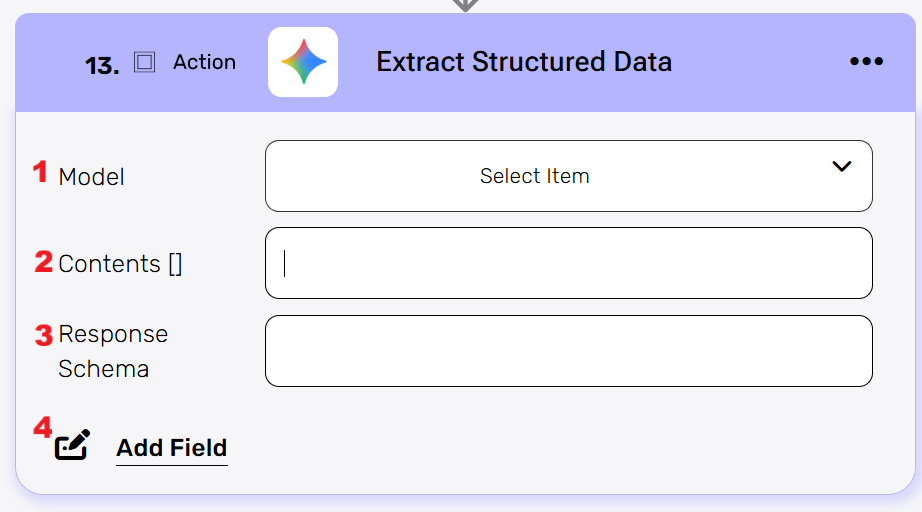Click the connector arrow above step 13
Image resolution: width=922 pixels, height=512 pixels.
coord(465,5)
